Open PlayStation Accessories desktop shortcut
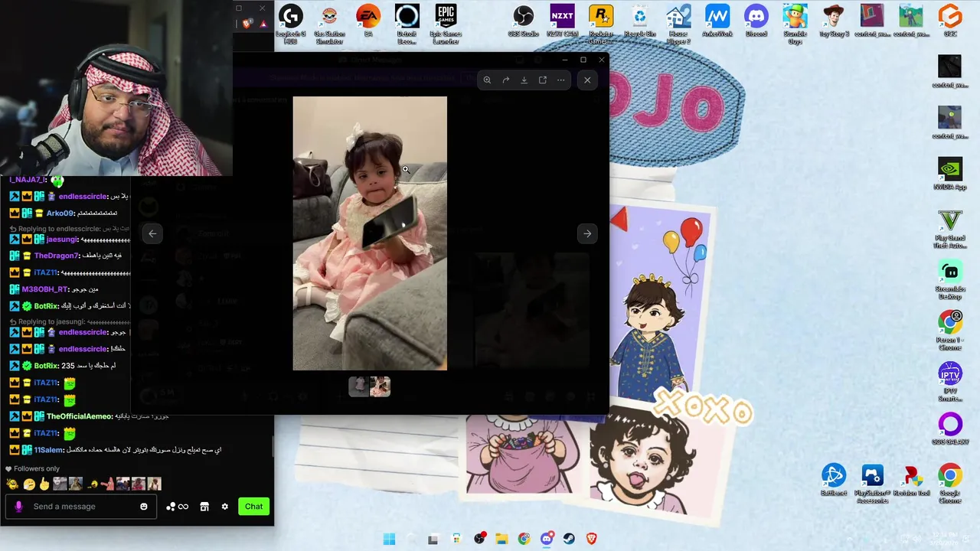 pyautogui.click(x=872, y=483)
